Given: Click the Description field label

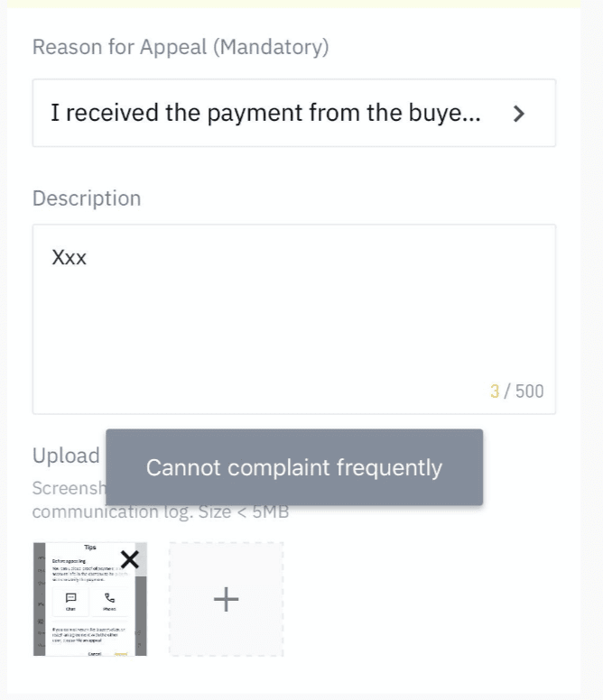Looking at the screenshot, I should click(x=87, y=198).
